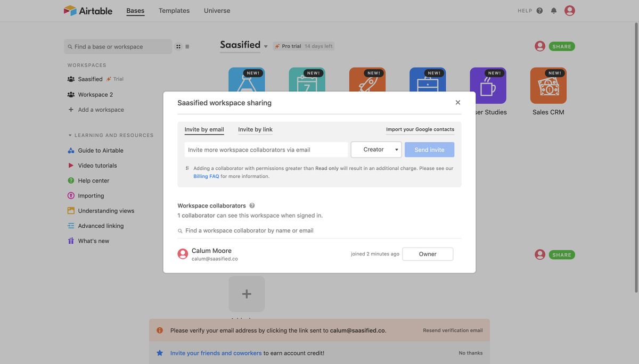
Task: Click the star icon in invite banner
Action: pos(160,353)
